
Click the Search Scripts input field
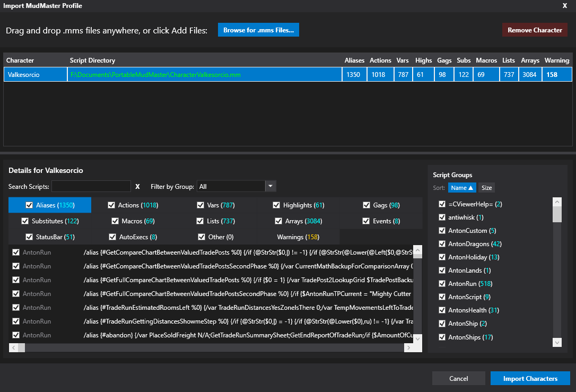91,186
